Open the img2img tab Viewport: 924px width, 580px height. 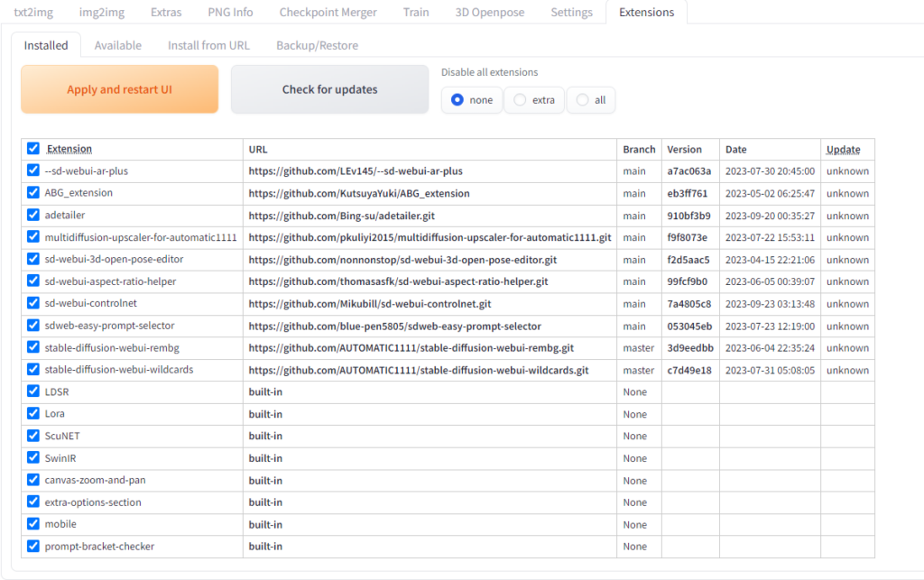tap(101, 12)
